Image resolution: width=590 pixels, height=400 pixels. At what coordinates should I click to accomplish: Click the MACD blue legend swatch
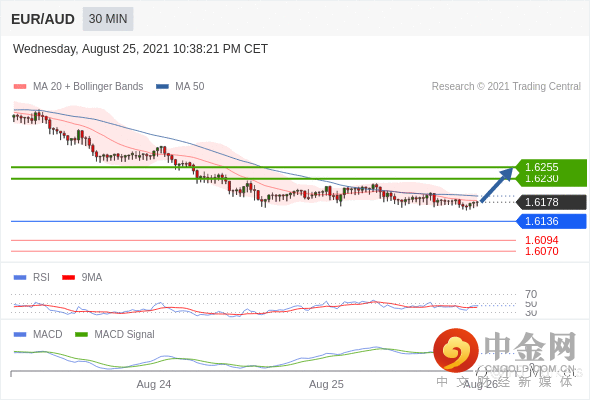coord(20,335)
